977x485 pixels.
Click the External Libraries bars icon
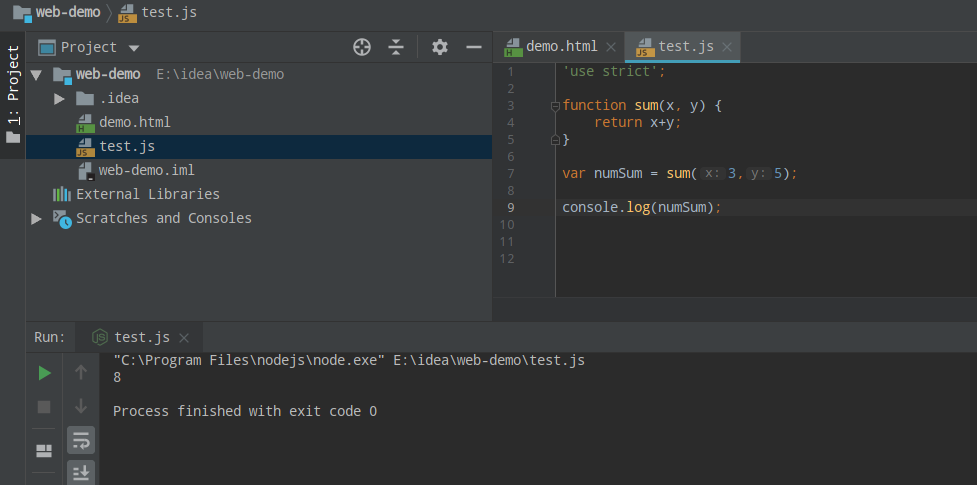point(62,194)
